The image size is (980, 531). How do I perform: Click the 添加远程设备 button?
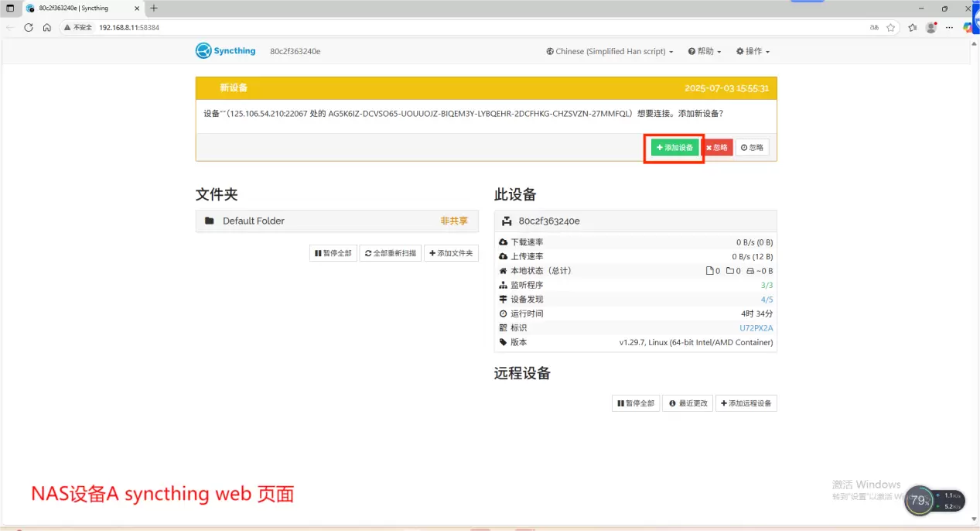click(x=746, y=403)
